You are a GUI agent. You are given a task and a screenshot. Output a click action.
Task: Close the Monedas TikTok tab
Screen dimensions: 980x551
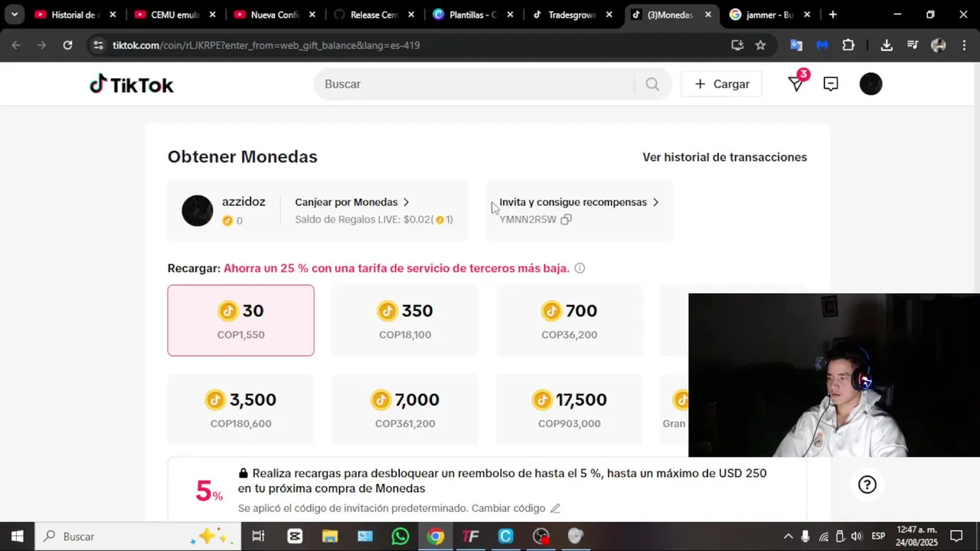708,15
